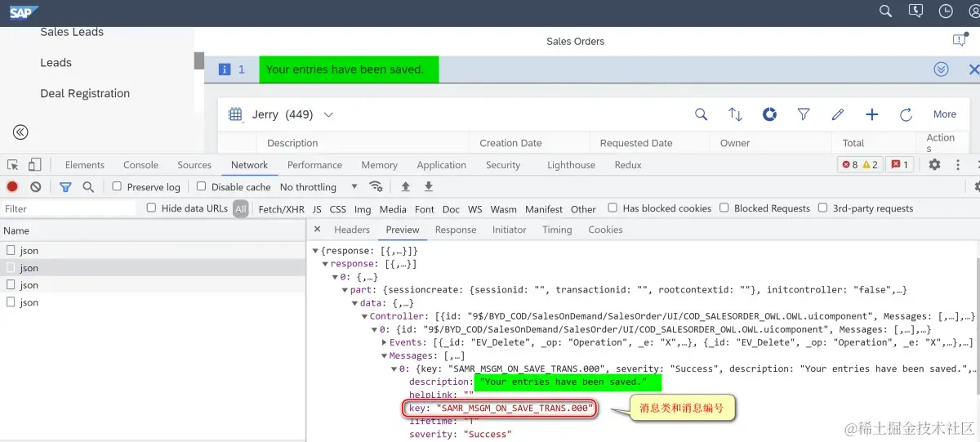Screen dimensions: 980x442
Task: Toggle the device toolbar icon
Action: pyautogui.click(x=34, y=165)
